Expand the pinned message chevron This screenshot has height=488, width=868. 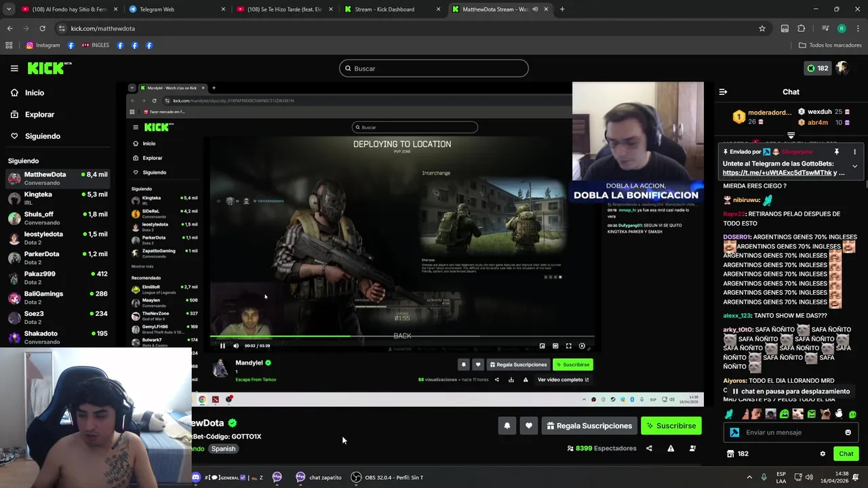click(x=854, y=166)
